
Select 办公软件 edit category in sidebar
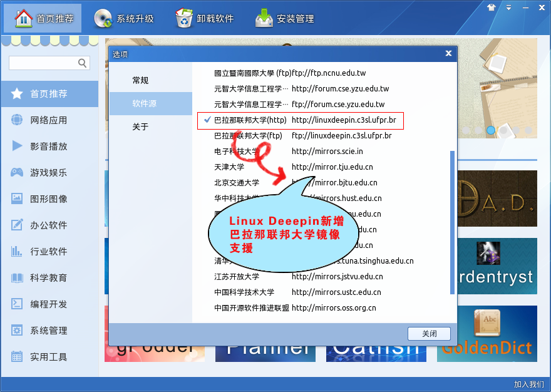49,225
